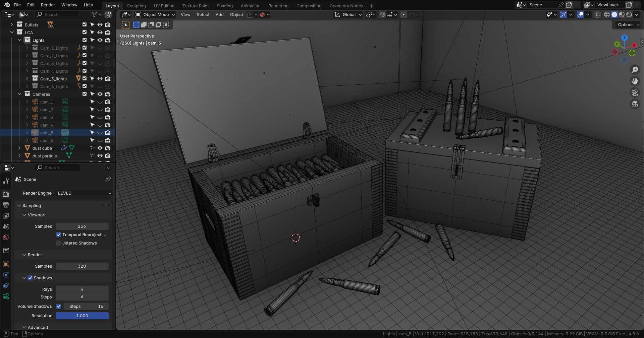Expand the Cam_5_lights collection

click(27, 79)
